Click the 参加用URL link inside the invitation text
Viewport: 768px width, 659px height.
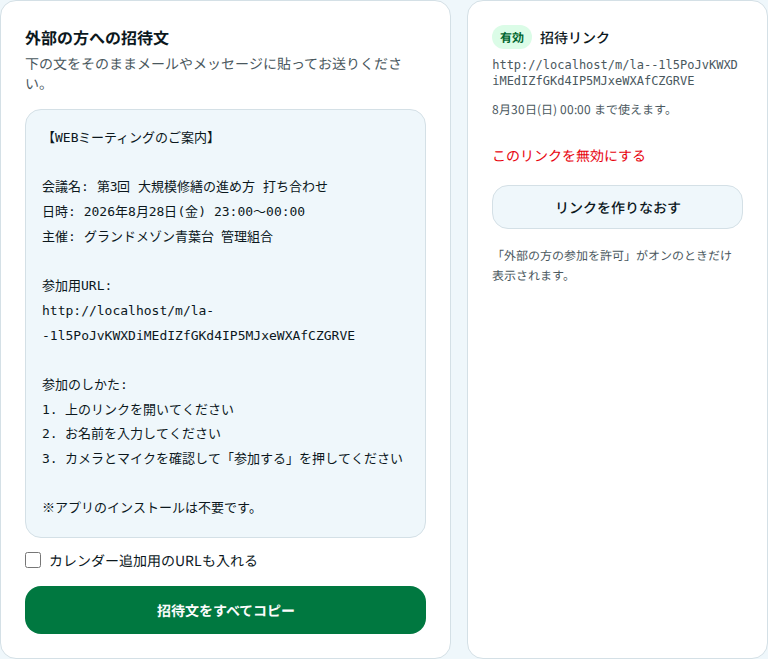coord(198,323)
